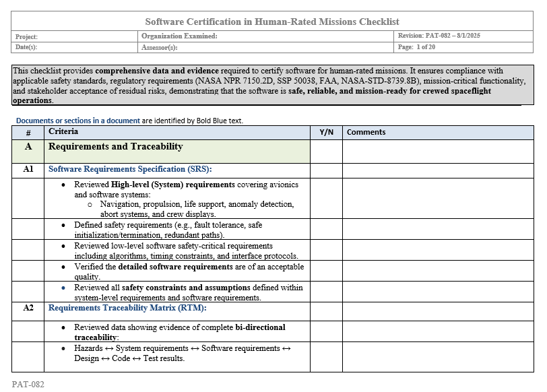Click the Revision PAT-082 text
Image resolution: width=547 pixels, height=392 pixels.
(439, 36)
